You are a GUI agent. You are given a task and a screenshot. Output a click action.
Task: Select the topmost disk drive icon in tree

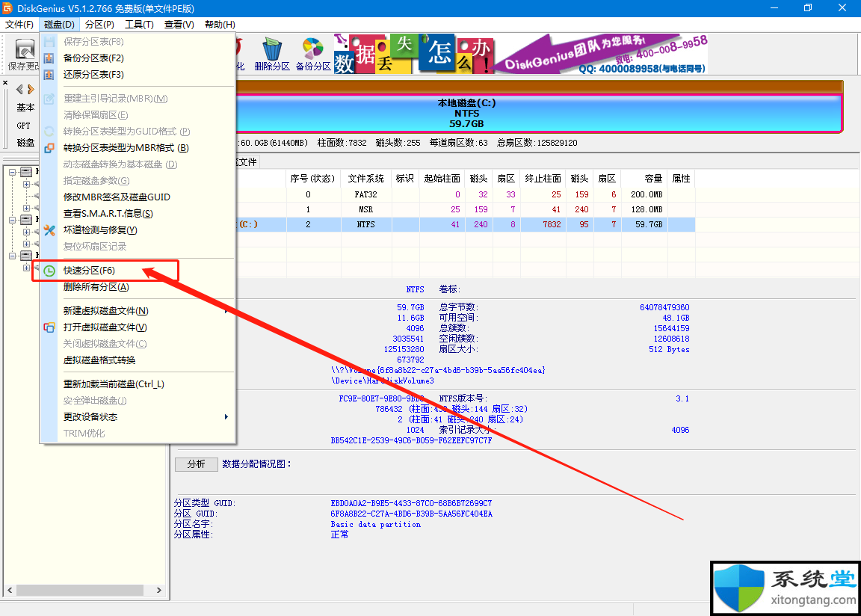point(26,172)
